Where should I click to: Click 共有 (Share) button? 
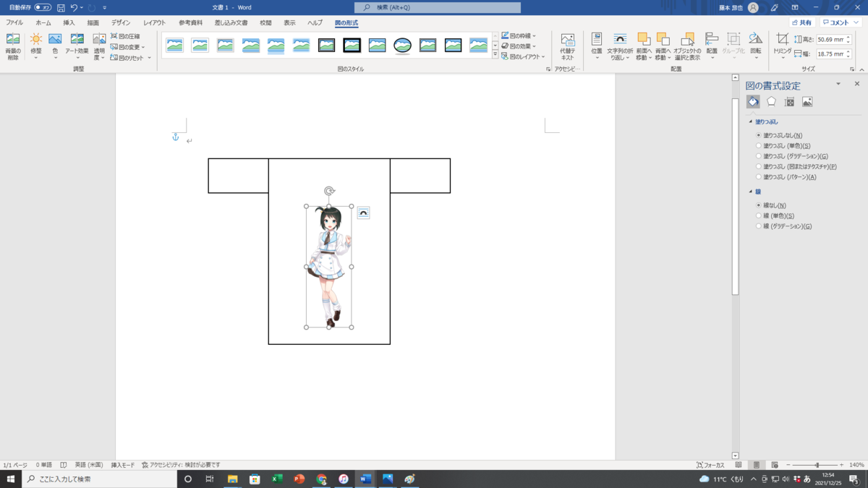click(801, 22)
